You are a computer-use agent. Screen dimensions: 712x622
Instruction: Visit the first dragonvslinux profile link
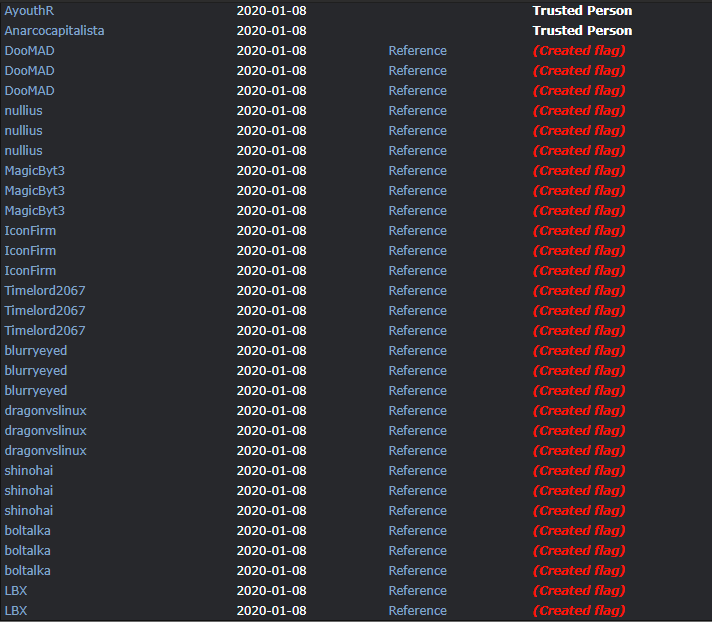coord(45,410)
